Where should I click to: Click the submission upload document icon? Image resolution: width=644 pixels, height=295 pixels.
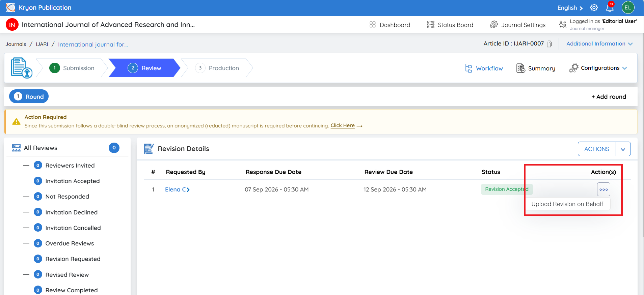click(22, 68)
